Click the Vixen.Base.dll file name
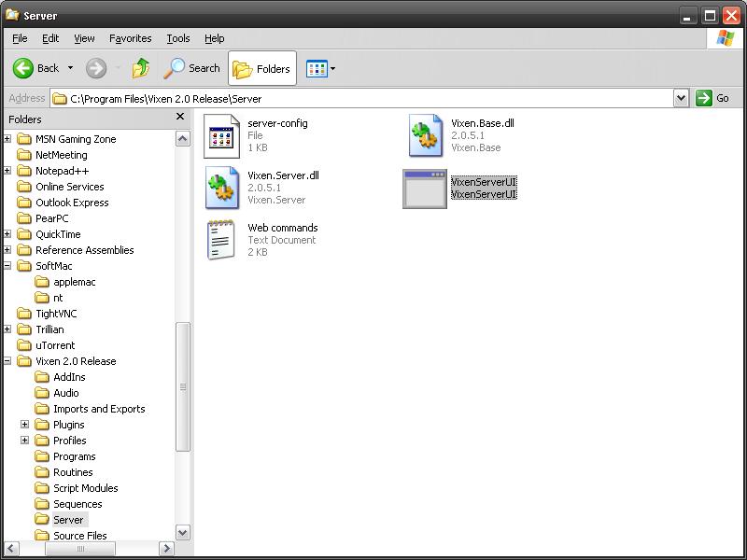Image resolution: width=747 pixels, height=560 pixels. 483,123
